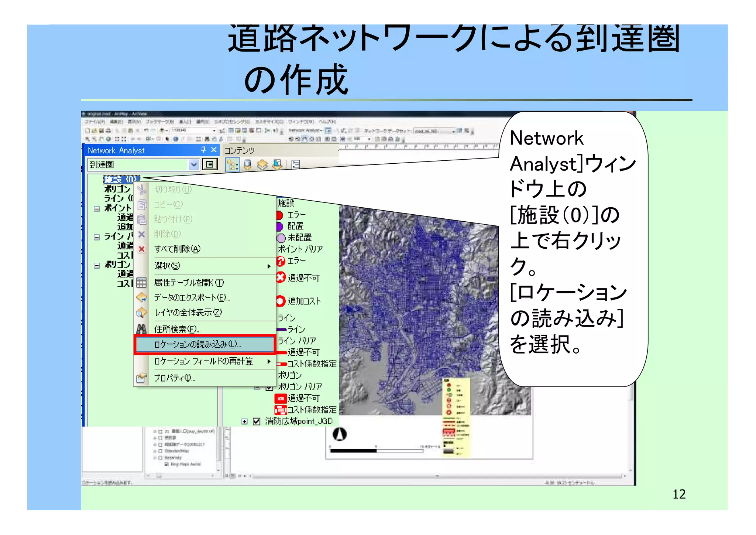Collapse the ライン バリア tree node
Screen dimensions: 756x535
pyautogui.click(x=97, y=237)
